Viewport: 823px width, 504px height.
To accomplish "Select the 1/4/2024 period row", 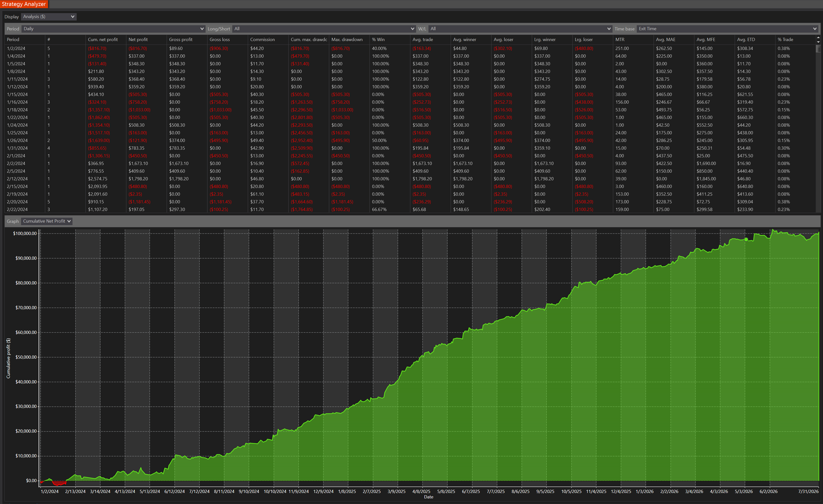I will 410,56.
